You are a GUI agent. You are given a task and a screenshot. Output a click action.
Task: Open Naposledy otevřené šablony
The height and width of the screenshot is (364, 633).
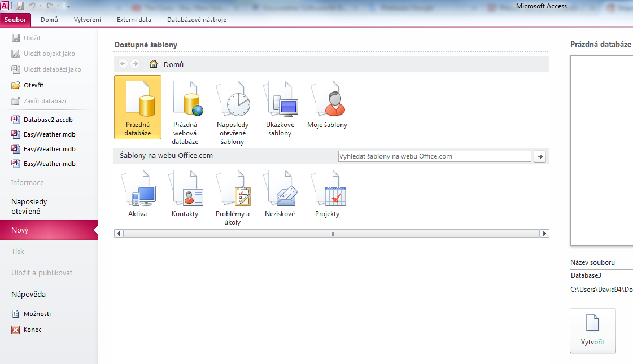click(x=233, y=112)
